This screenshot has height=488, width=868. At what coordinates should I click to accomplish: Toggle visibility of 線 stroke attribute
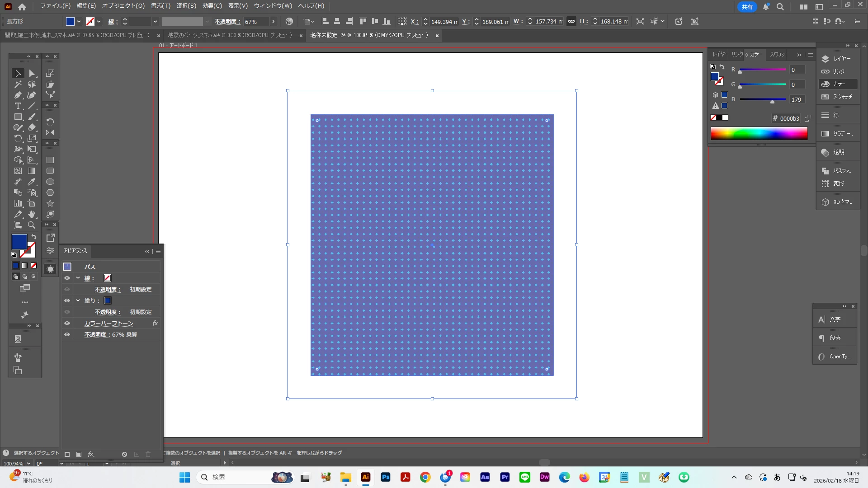67,278
